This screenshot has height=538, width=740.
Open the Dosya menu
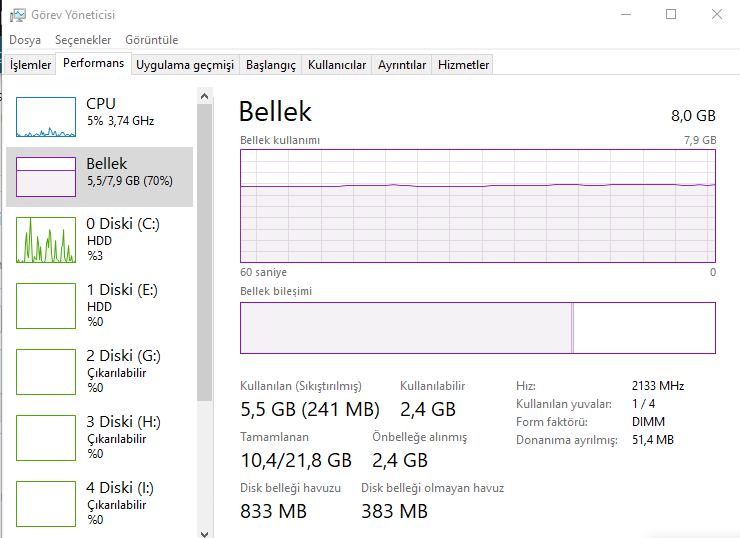pyautogui.click(x=25, y=40)
